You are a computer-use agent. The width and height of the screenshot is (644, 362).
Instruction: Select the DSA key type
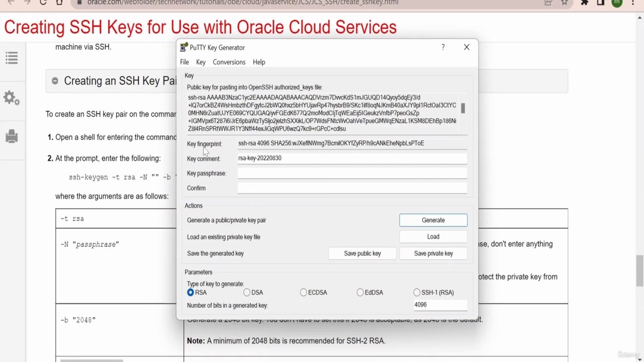(247, 292)
